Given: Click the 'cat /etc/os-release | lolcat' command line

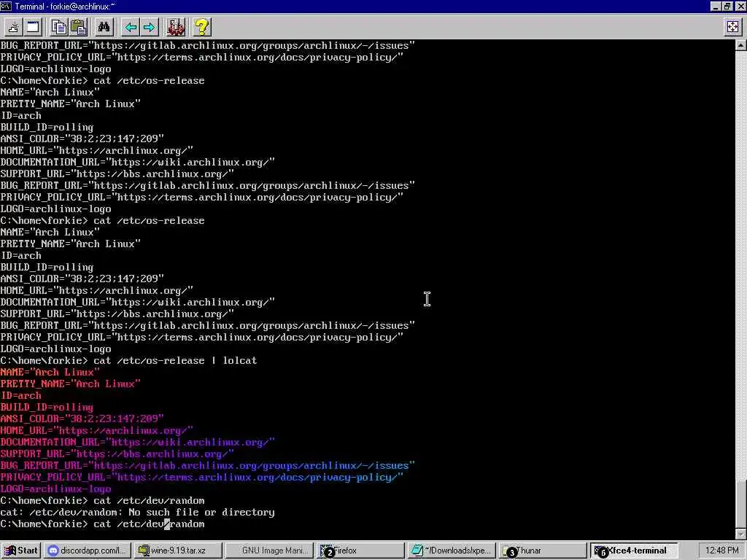Looking at the screenshot, I should (x=128, y=360).
